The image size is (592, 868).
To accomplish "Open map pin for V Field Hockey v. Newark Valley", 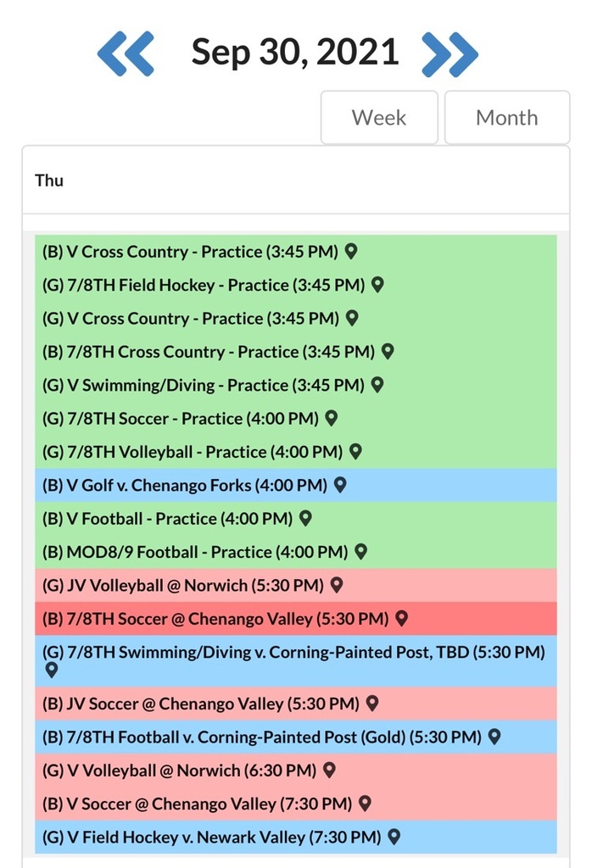I will [x=394, y=837].
